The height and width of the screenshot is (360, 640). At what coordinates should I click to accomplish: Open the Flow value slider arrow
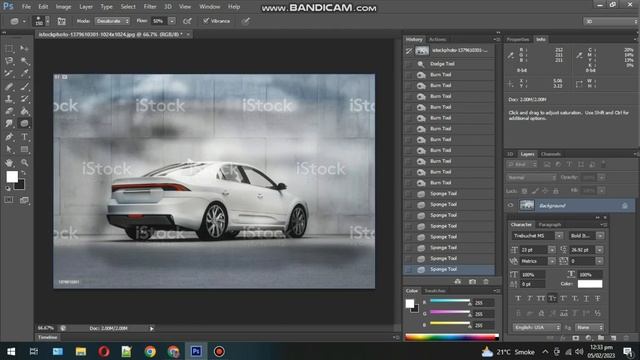[x=172, y=21]
